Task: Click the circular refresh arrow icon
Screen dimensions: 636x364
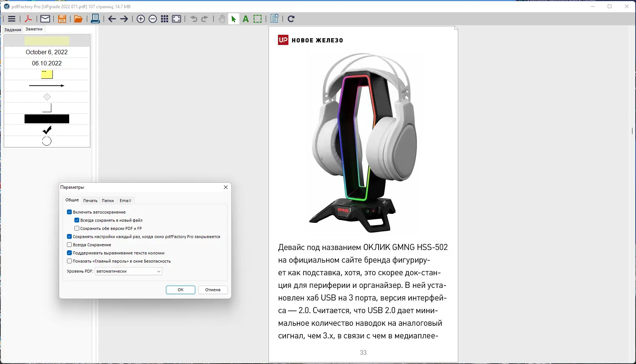Action: [x=291, y=19]
